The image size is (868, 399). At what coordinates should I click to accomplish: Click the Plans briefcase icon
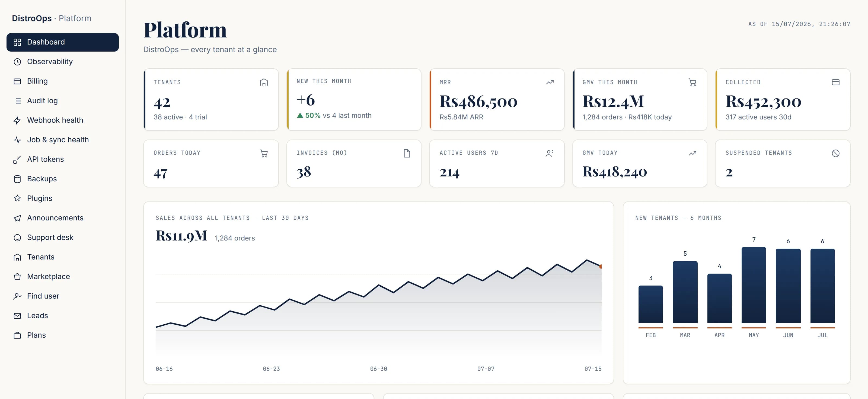point(17,335)
